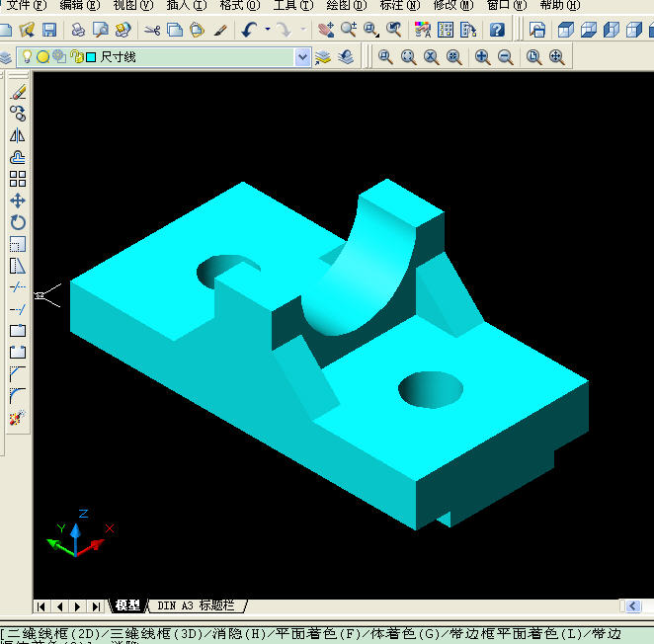
Task: Click the Print (plot) icon
Action: (78, 30)
